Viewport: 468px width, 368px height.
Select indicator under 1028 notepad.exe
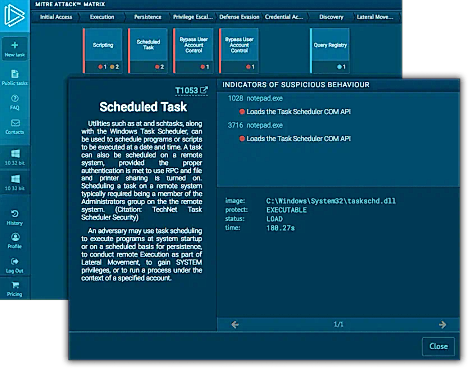point(295,112)
